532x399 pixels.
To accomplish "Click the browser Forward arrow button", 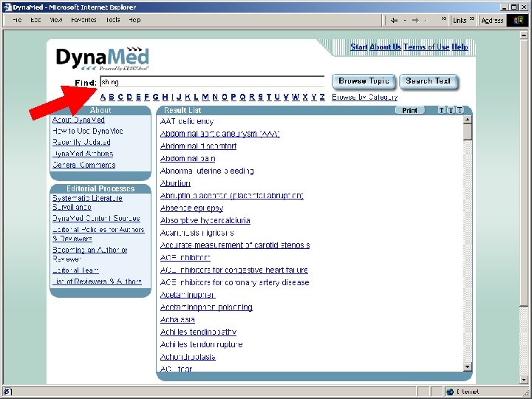I will point(415,21).
